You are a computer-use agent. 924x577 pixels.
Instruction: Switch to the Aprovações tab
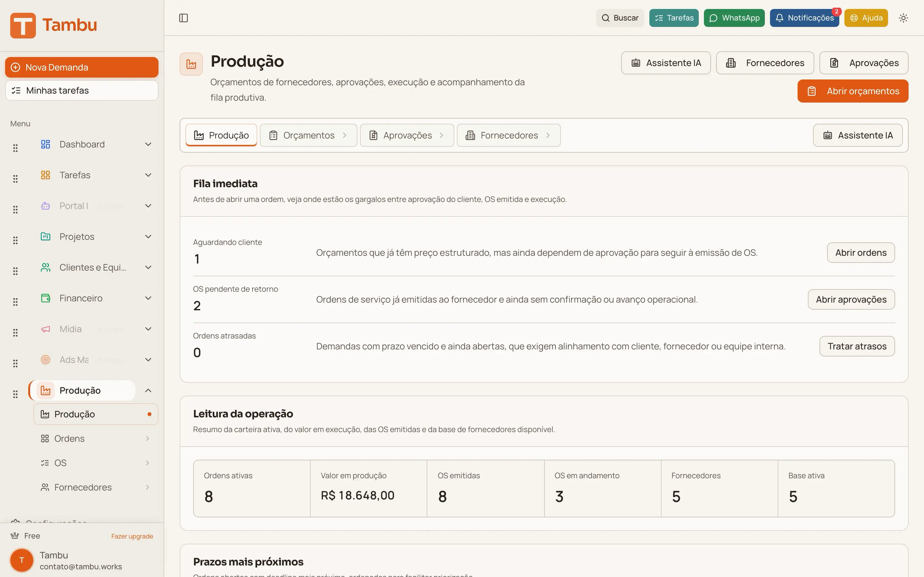point(407,135)
